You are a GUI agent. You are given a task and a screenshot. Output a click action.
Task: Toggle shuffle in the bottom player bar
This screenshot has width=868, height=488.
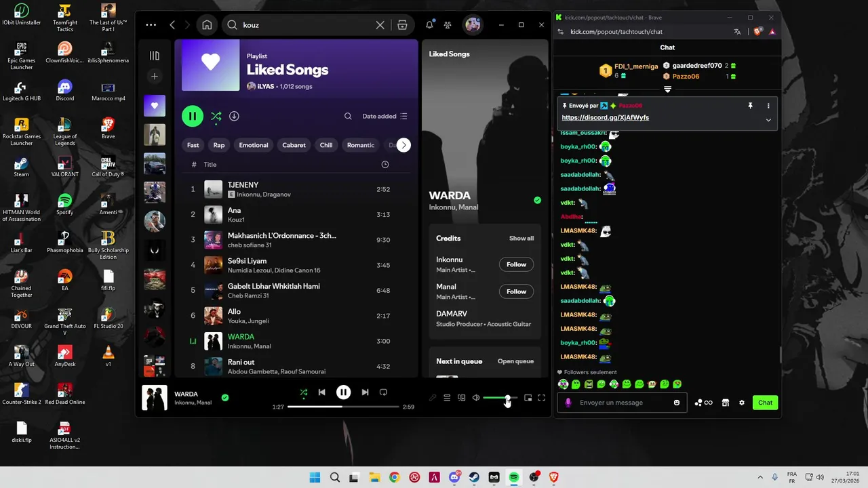[x=303, y=392]
